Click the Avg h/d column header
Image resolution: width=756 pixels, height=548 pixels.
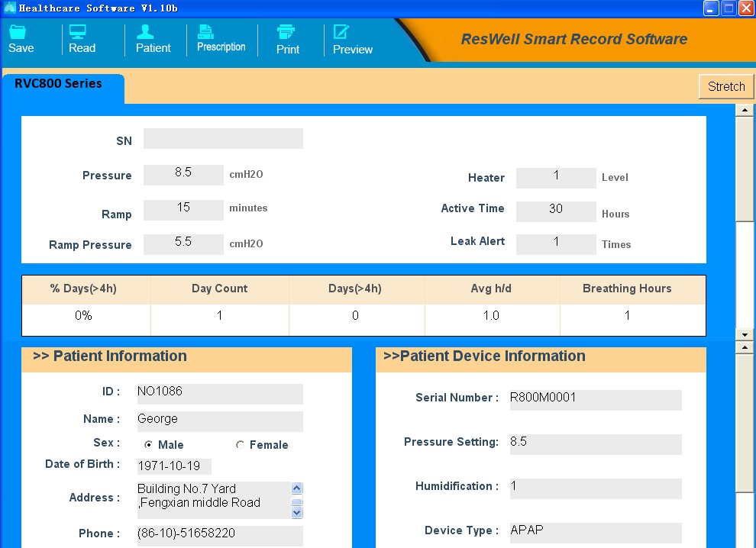(x=493, y=290)
